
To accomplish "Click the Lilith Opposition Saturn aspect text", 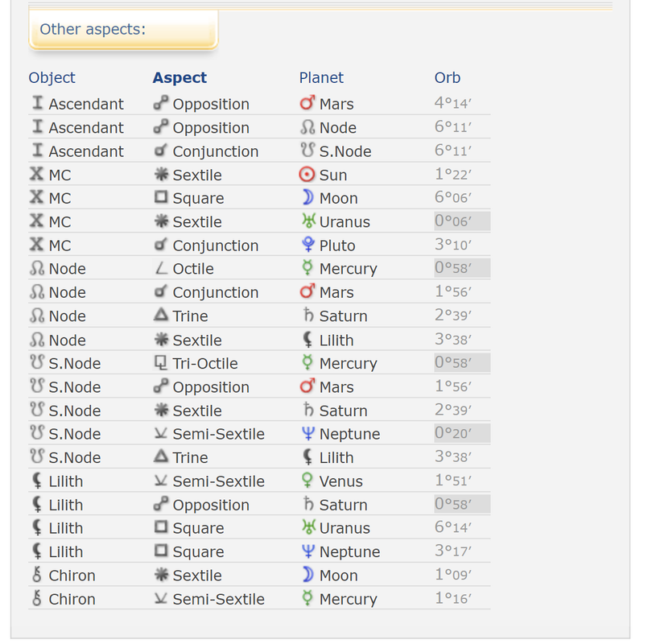I will tap(211, 505).
